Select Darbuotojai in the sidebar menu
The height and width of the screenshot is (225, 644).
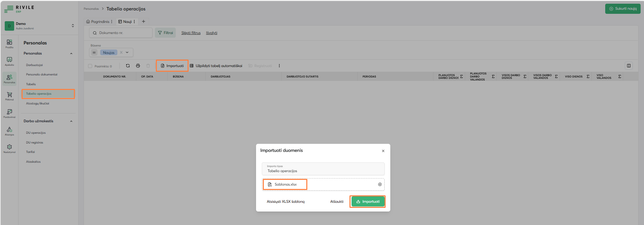pos(34,65)
